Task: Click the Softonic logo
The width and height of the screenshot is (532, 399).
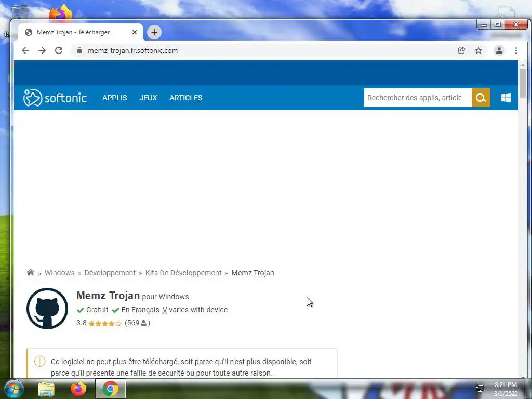Action: point(55,98)
